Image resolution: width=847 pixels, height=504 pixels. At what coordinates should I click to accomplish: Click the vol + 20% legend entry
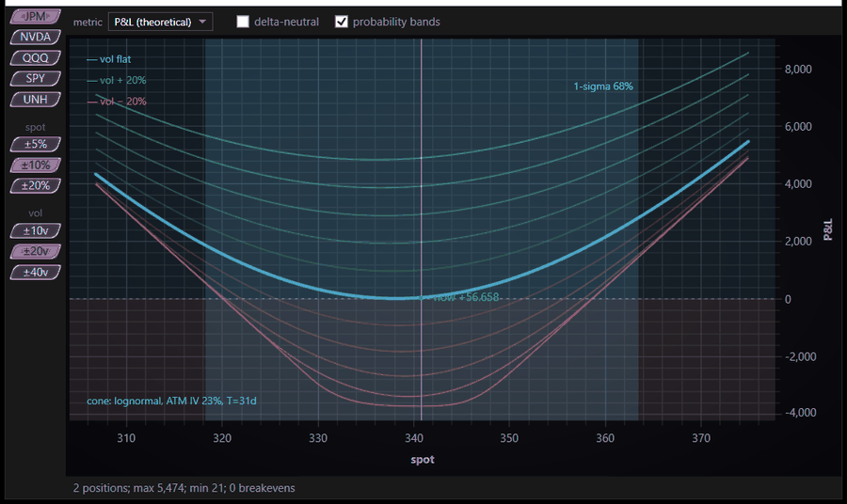(116, 81)
